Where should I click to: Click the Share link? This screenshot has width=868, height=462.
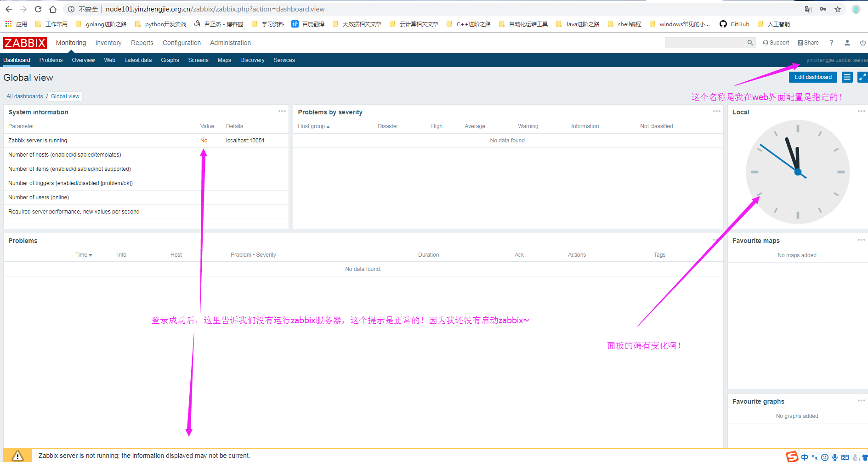[x=808, y=43]
